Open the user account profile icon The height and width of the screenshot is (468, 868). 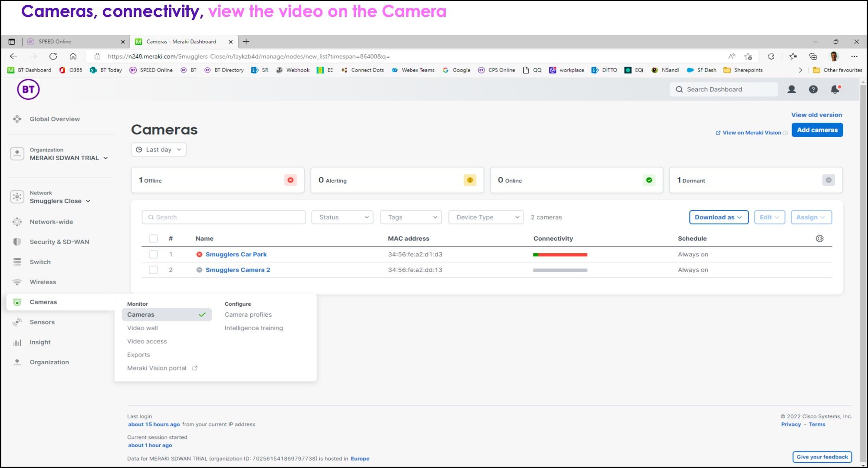pos(792,89)
